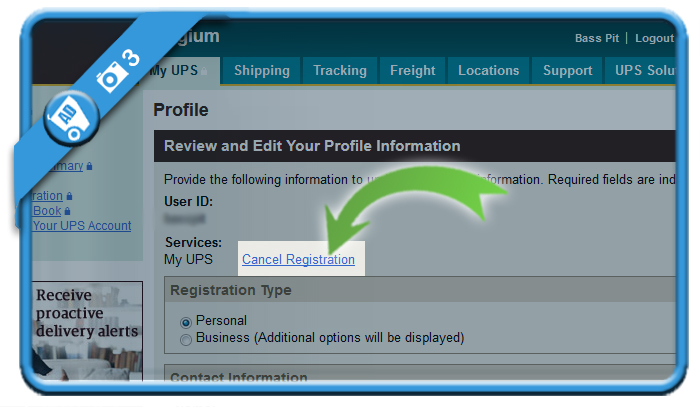Viewport: 700px width, 407px height.
Task: Open the Your UPS Account sidebar link
Action: (82, 226)
